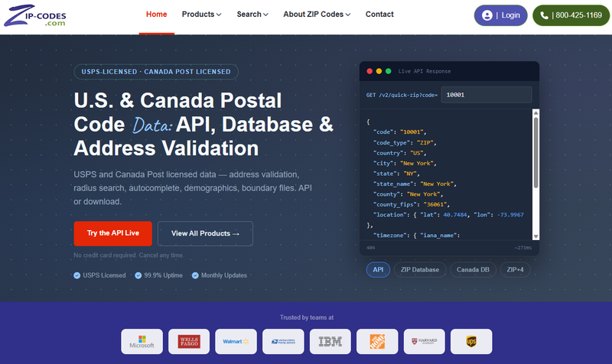Click the longitude value -73.9967
Screen dimensions: 612x364
[x=510, y=215]
